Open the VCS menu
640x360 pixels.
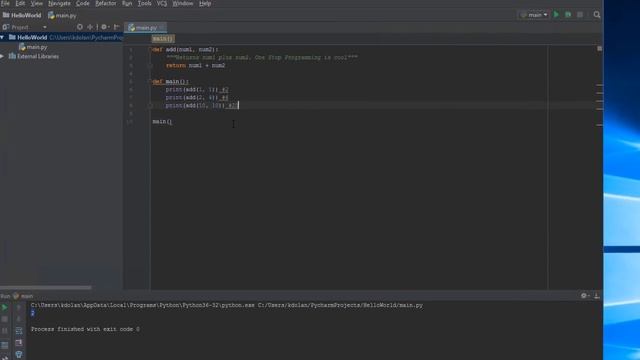(x=162, y=3)
